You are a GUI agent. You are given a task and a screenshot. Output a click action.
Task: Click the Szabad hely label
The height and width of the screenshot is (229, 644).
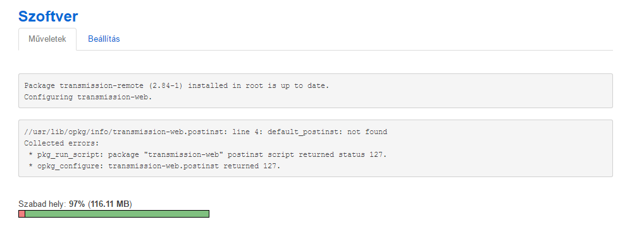[42, 204]
